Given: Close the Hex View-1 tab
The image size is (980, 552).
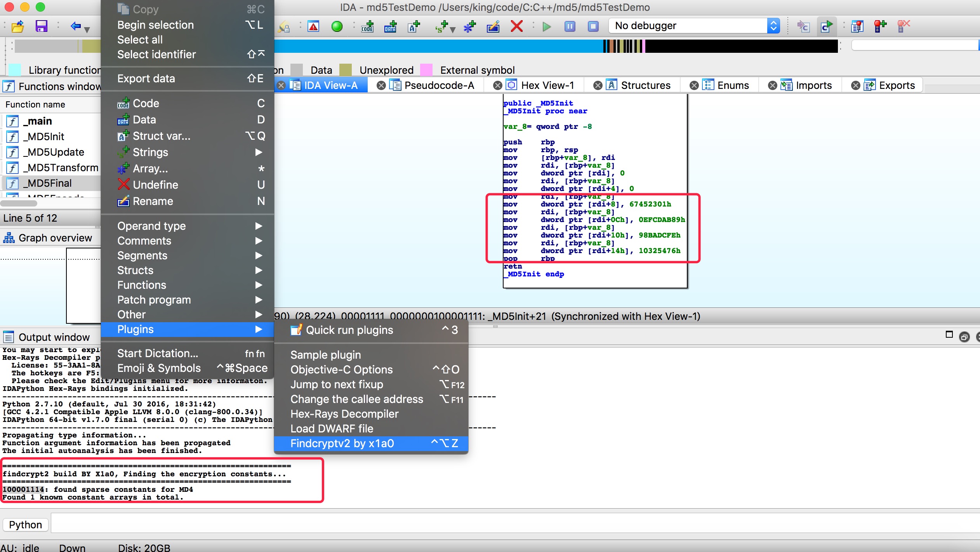Looking at the screenshot, I should pos(497,85).
